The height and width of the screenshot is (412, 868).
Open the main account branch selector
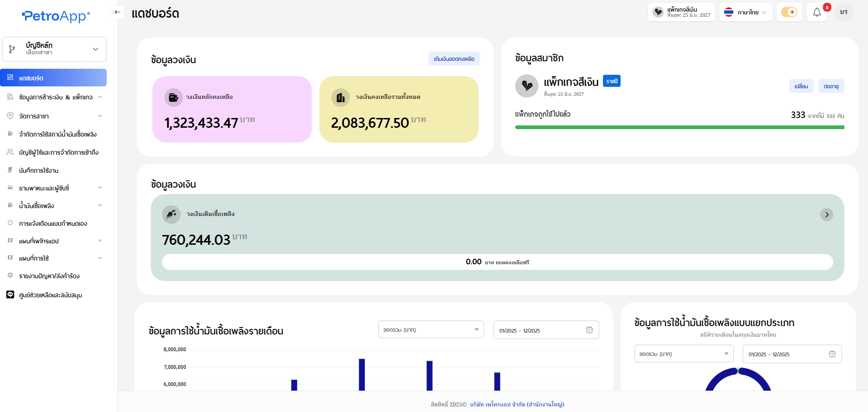(54, 49)
